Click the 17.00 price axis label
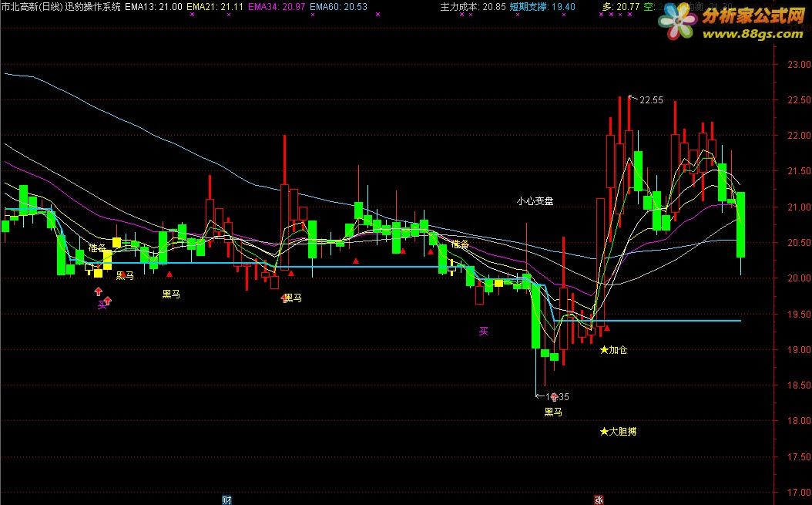The image size is (812, 505). 799,493
